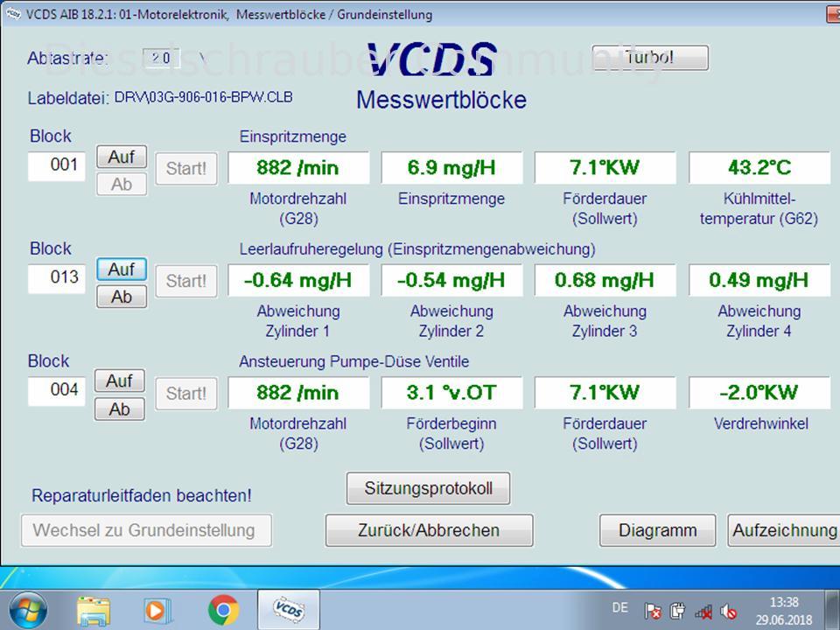Open Google Chrome from the taskbar
The height and width of the screenshot is (630, 840).
(x=223, y=610)
